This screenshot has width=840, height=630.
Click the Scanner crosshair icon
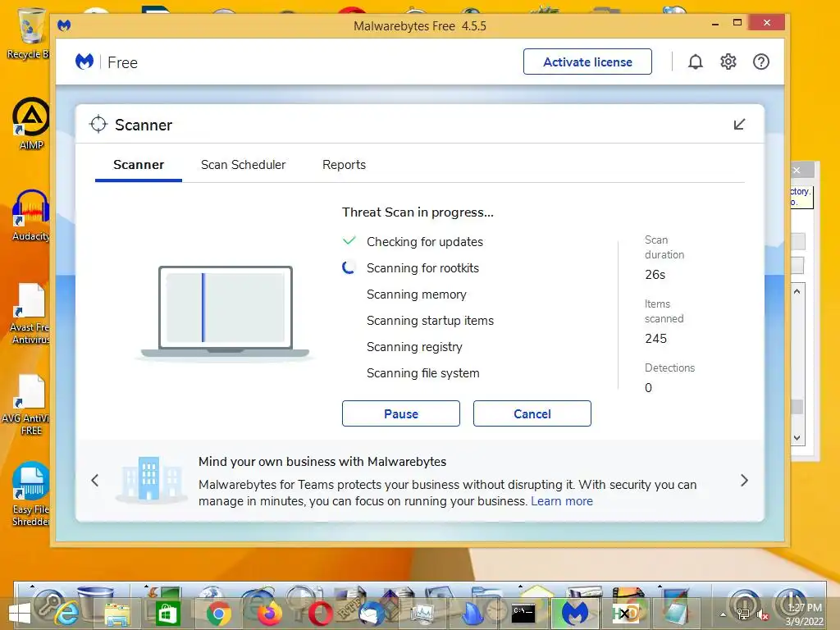tap(98, 125)
